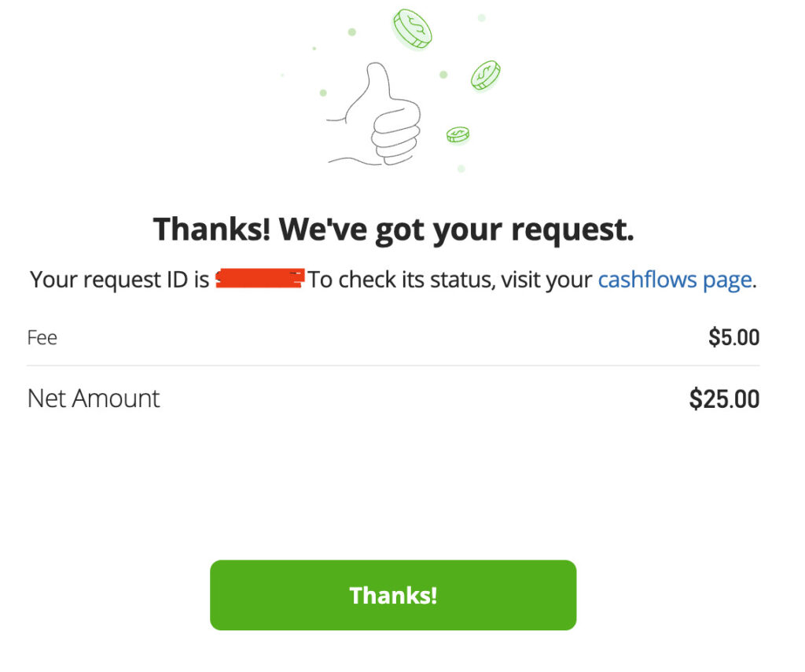This screenshot has width=805, height=672.
Task: Click the "We've got your request" heading
Action: [x=393, y=230]
